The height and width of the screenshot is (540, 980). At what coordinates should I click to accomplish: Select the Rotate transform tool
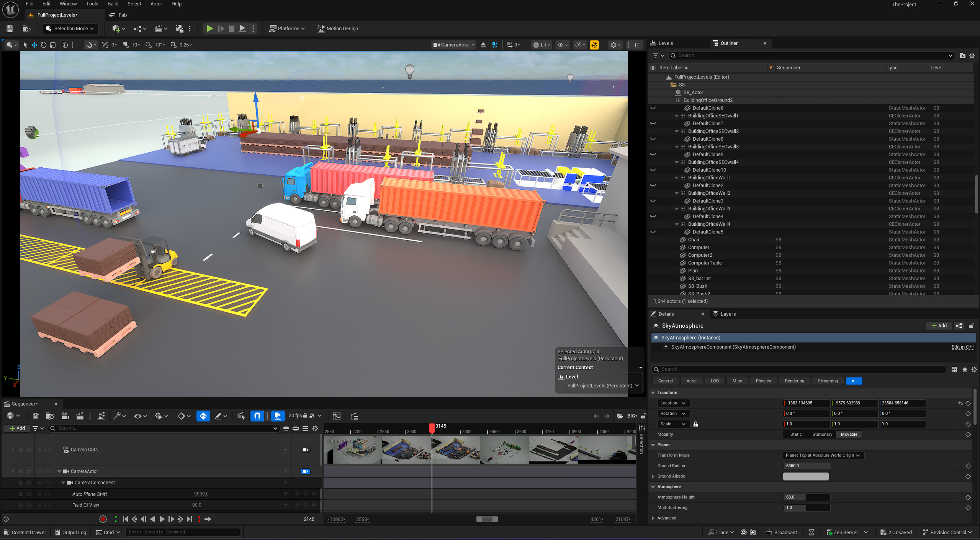tap(44, 45)
